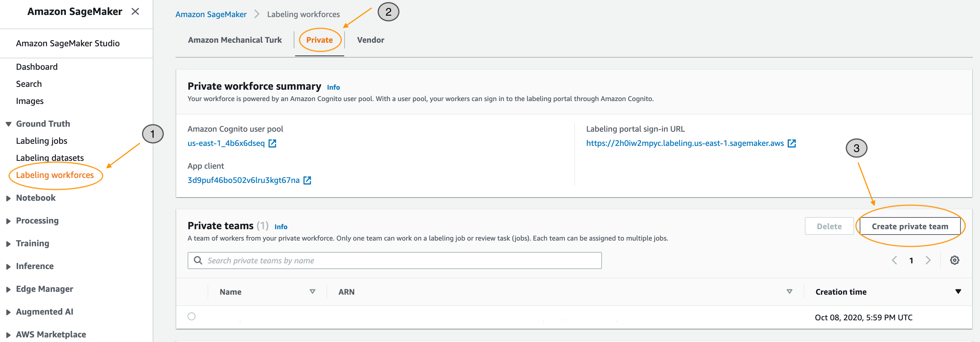
Task: Select the private team row radio button
Action: point(192,316)
